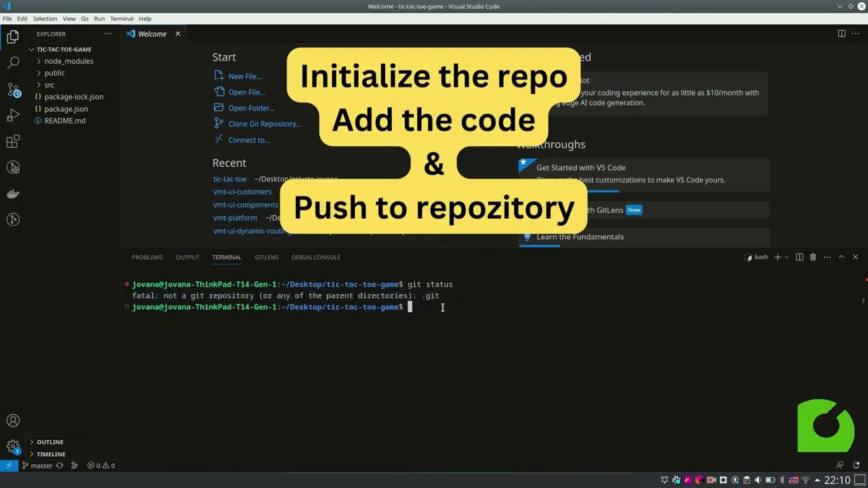Click the master branch in status bar
Screen dimensions: 868x488
click(37, 466)
